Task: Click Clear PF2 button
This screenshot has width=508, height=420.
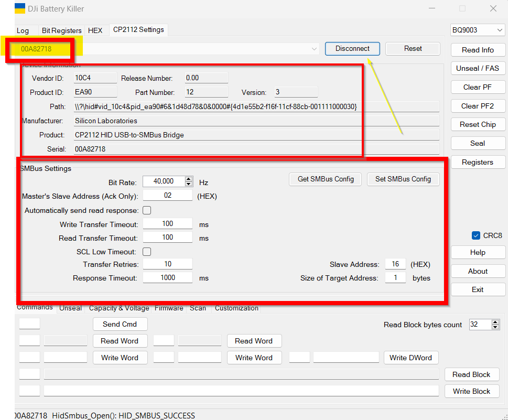Action: [478, 106]
